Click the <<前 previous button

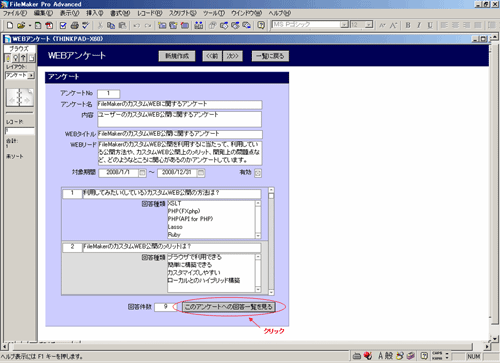click(212, 56)
